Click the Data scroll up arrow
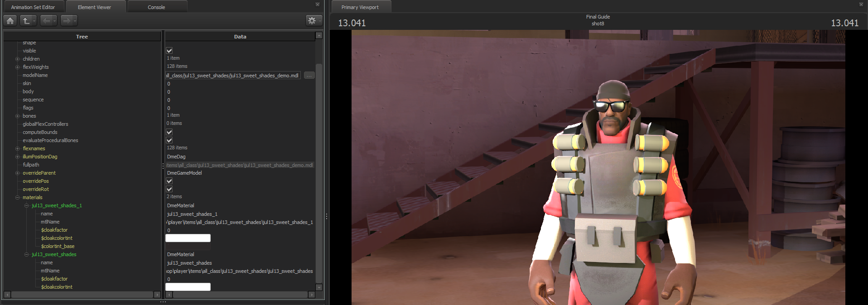868x305 pixels. (319, 35)
